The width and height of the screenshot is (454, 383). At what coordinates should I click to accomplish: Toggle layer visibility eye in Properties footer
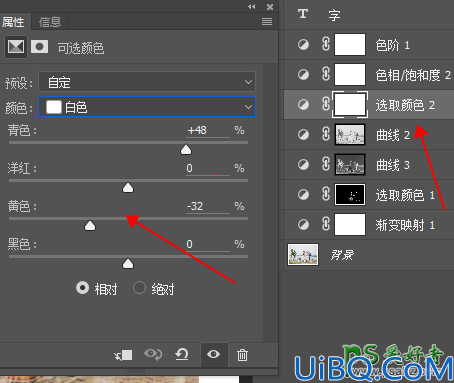[213, 354]
